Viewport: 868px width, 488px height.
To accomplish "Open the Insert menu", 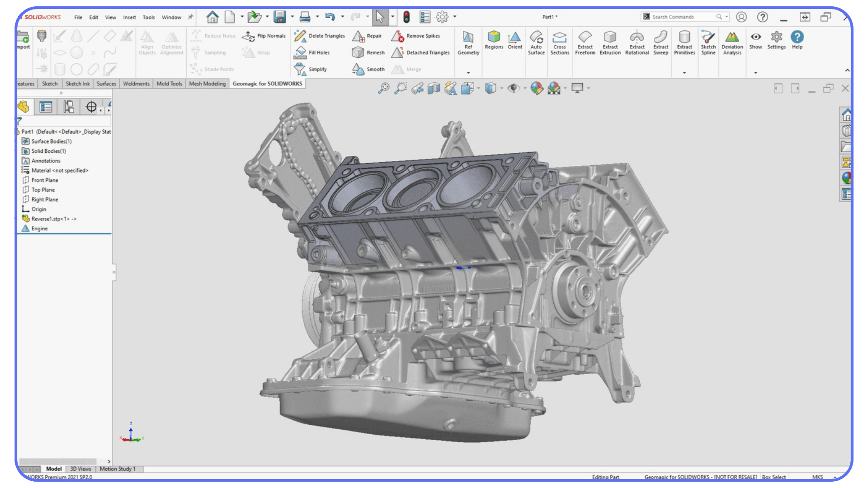I will [129, 17].
